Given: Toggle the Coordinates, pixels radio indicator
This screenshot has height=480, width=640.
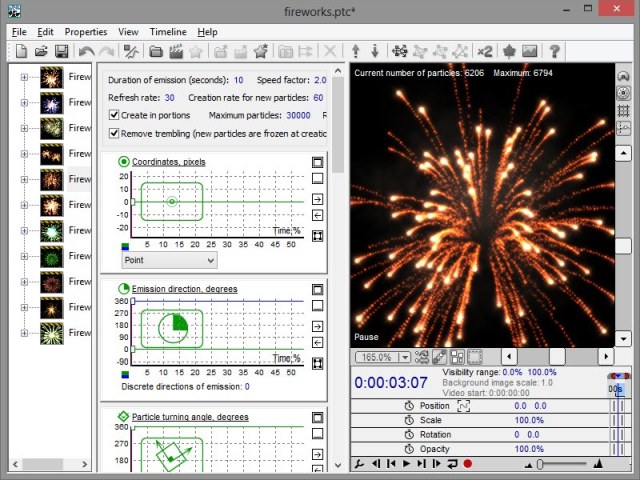Looking at the screenshot, I should tap(124, 162).
